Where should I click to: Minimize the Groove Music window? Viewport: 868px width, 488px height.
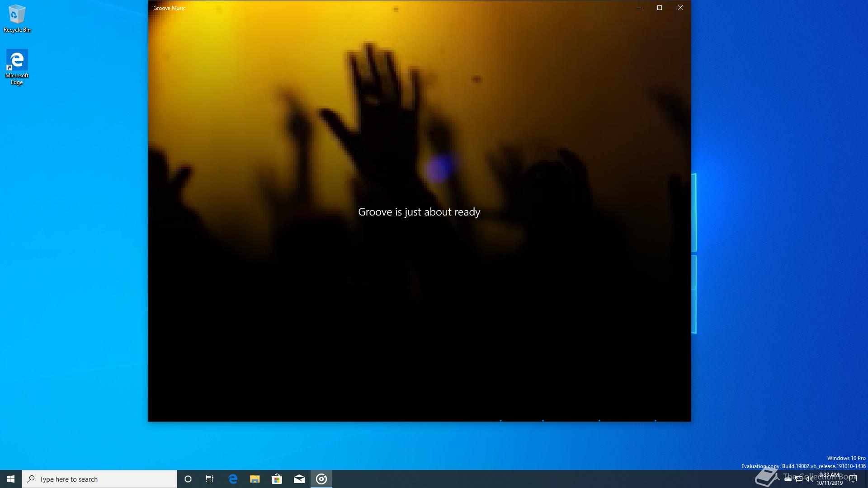click(x=639, y=8)
